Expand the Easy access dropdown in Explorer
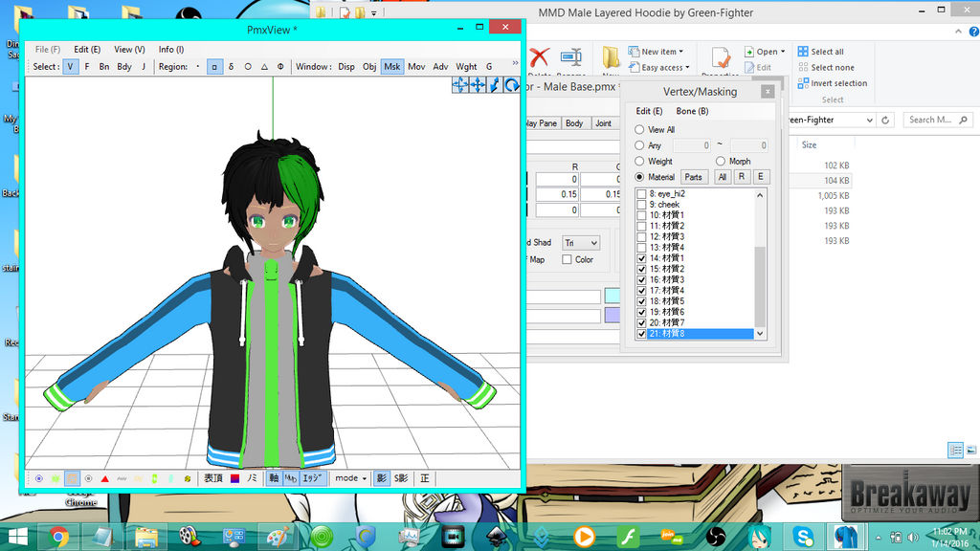Screen dimensions: 980x551 658,67
